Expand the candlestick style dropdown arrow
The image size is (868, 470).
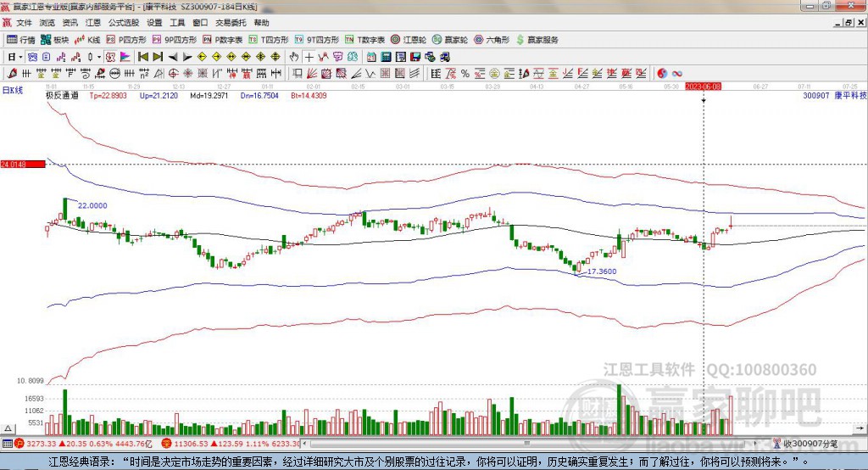[98, 57]
